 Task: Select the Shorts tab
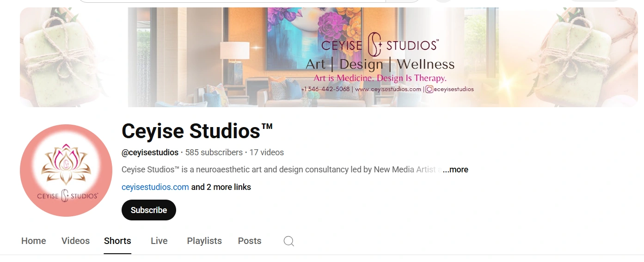pos(117,241)
